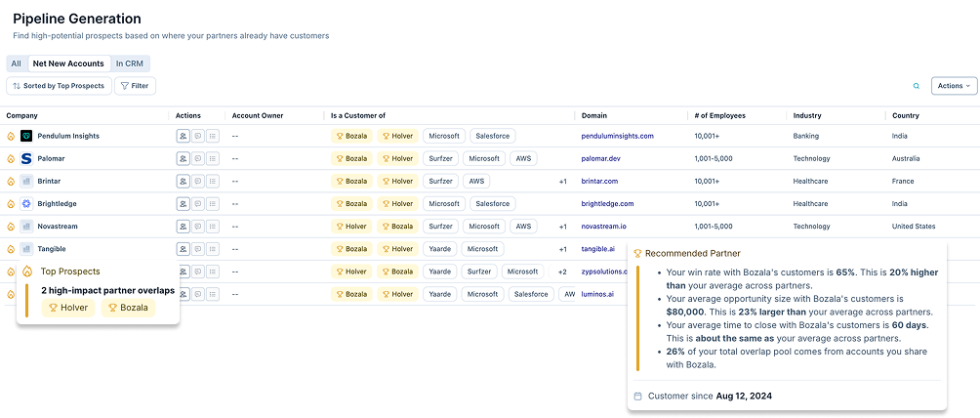Click the comment icon in Novastream row
Screen dimensions: 980x418
click(198, 226)
